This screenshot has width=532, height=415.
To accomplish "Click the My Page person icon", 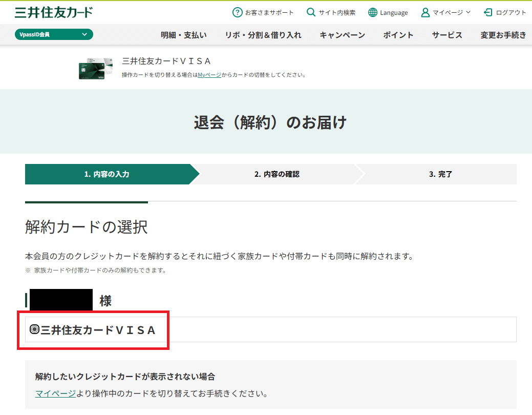I will [x=425, y=12].
